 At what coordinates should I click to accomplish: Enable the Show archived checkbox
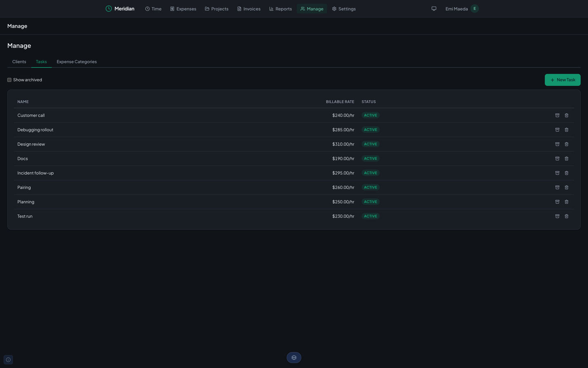point(9,80)
